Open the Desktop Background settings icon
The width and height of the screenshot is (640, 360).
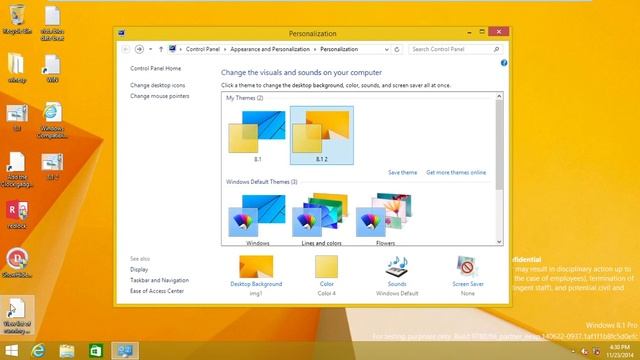256,267
